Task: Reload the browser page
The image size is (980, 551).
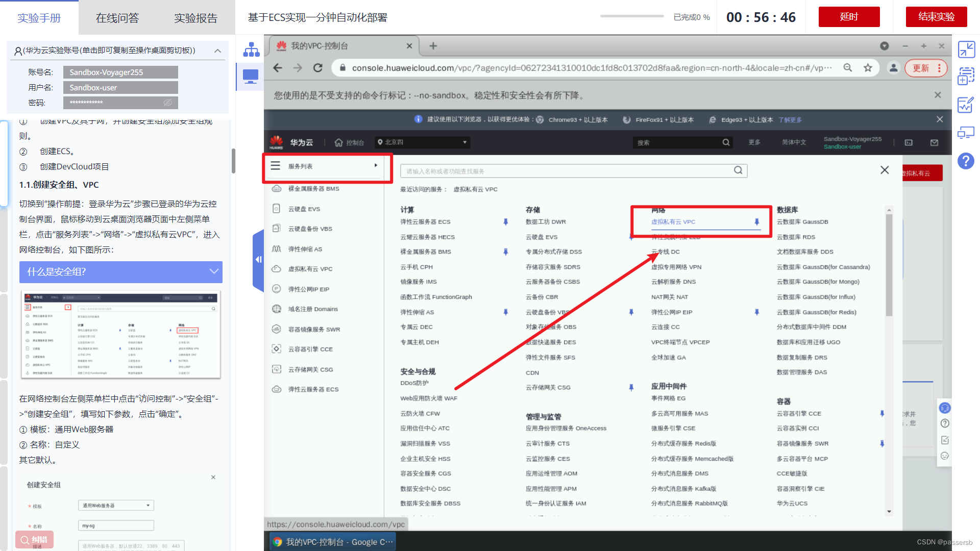Action: click(x=317, y=68)
